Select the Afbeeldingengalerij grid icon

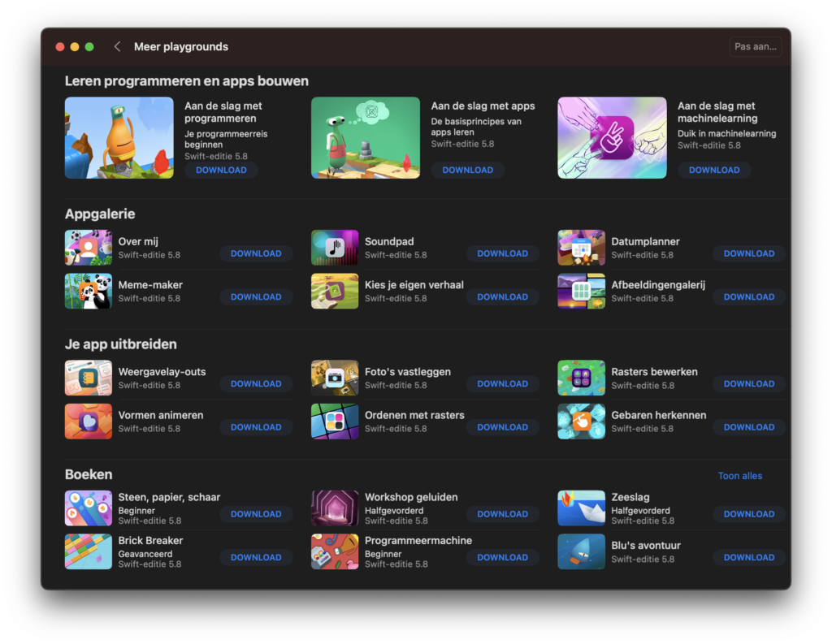581,291
